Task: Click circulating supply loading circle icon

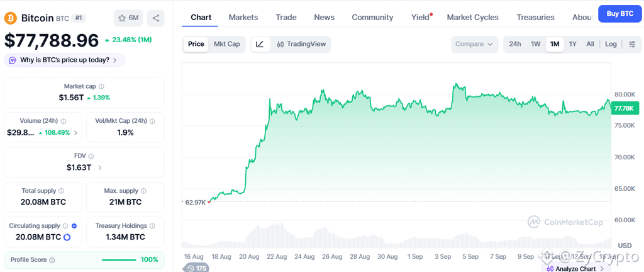Action: [x=68, y=237]
